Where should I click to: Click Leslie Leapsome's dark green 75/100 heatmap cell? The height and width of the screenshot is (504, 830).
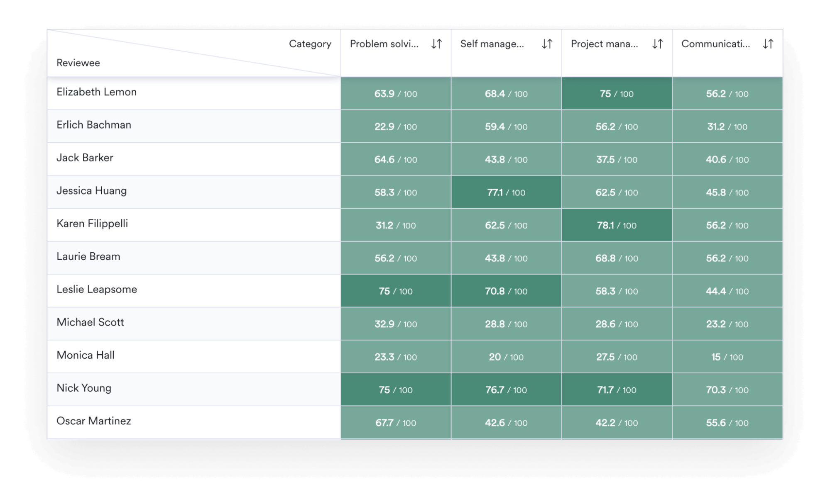coord(395,291)
